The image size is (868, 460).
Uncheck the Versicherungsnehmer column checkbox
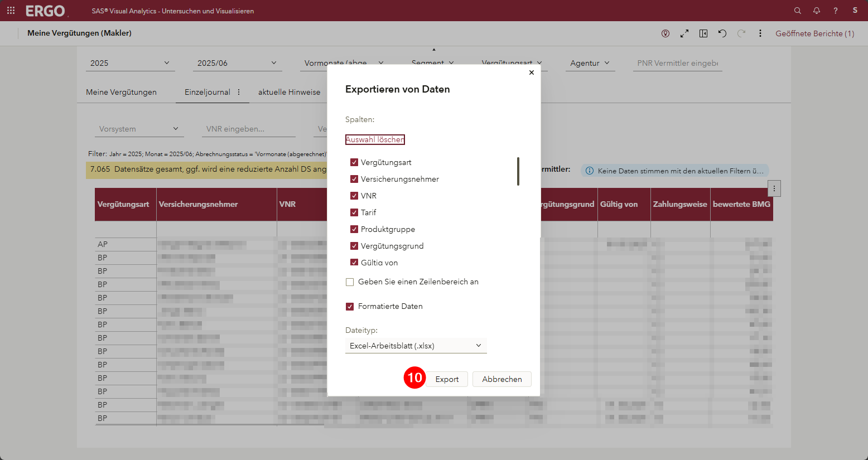(354, 179)
